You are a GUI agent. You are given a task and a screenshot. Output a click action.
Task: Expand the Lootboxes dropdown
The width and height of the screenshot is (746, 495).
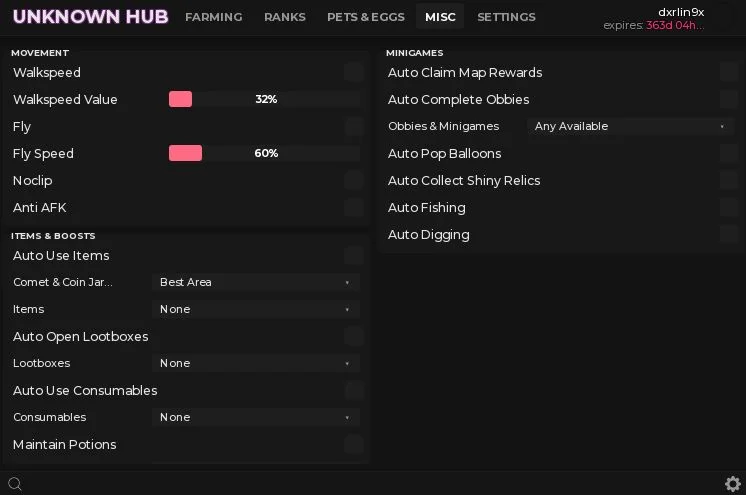click(256, 363)
